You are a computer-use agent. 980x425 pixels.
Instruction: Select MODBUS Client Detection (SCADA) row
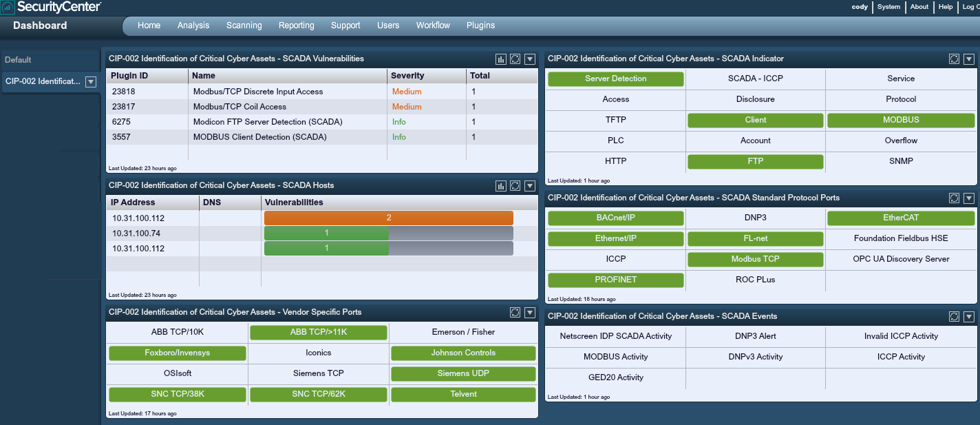pos(322,137)
